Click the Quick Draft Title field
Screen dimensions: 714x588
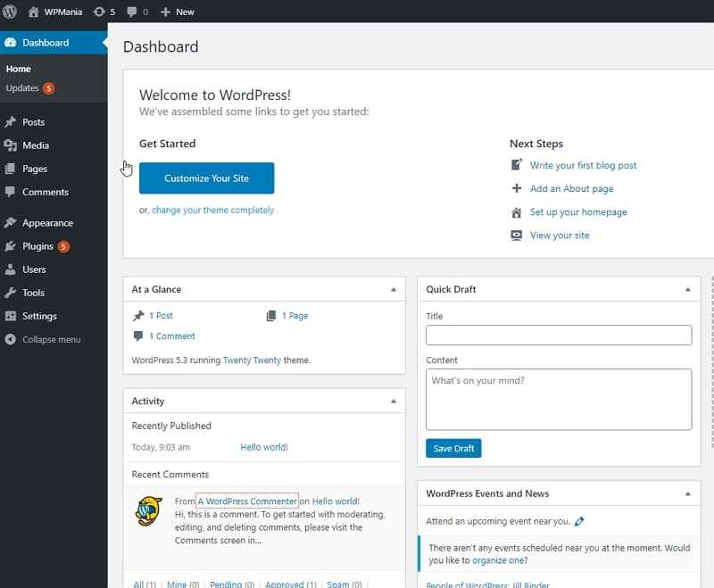point(559,335)
